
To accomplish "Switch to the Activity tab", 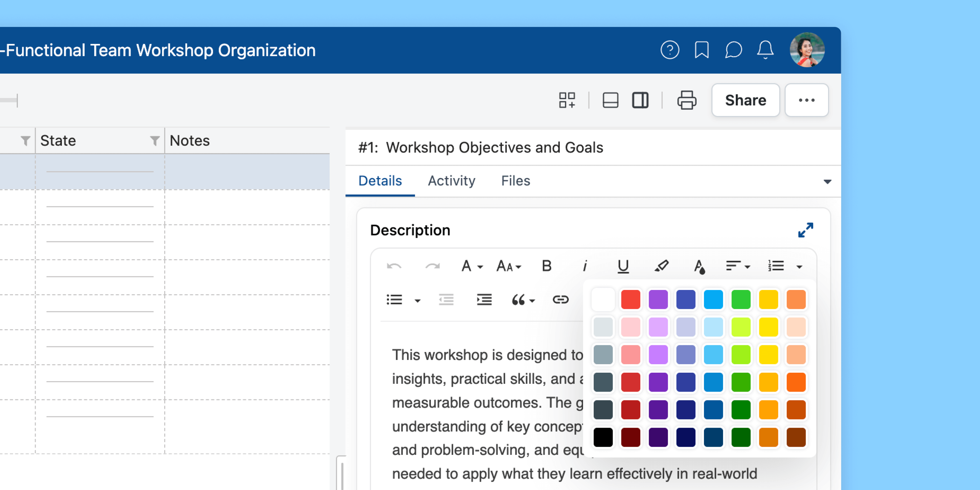I will coord(451,181).
